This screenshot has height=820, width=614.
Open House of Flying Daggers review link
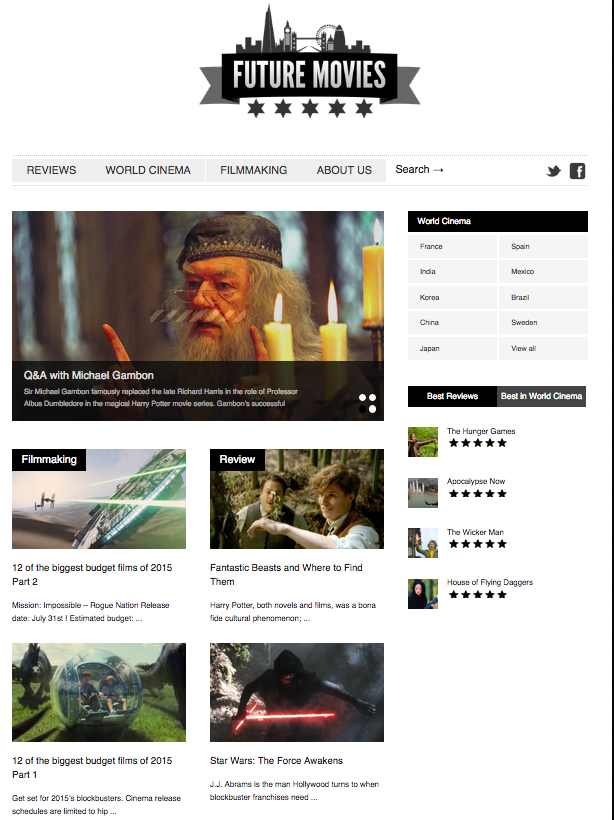[490, 582]
